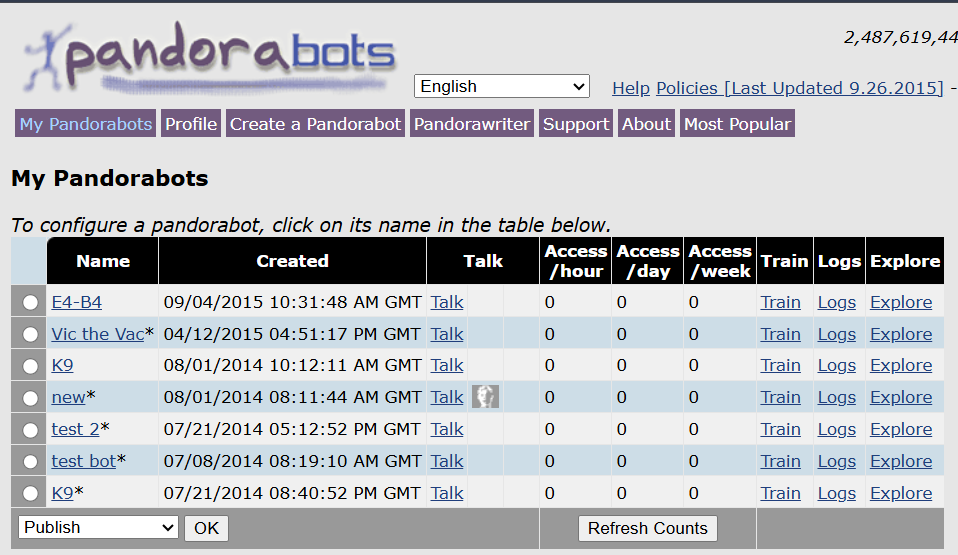Open the My Pandorabots tab
958x555 pixels.
click(x=86, y=123)
